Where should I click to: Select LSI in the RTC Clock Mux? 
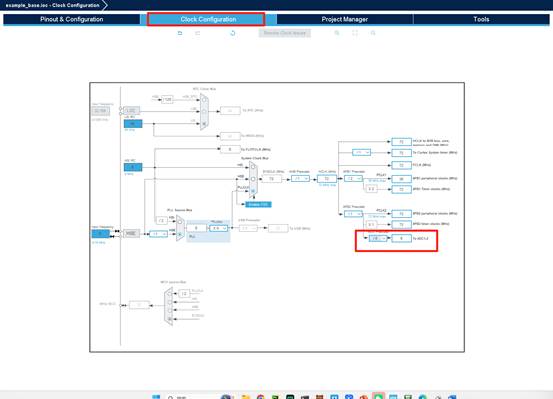click(204, 124)
